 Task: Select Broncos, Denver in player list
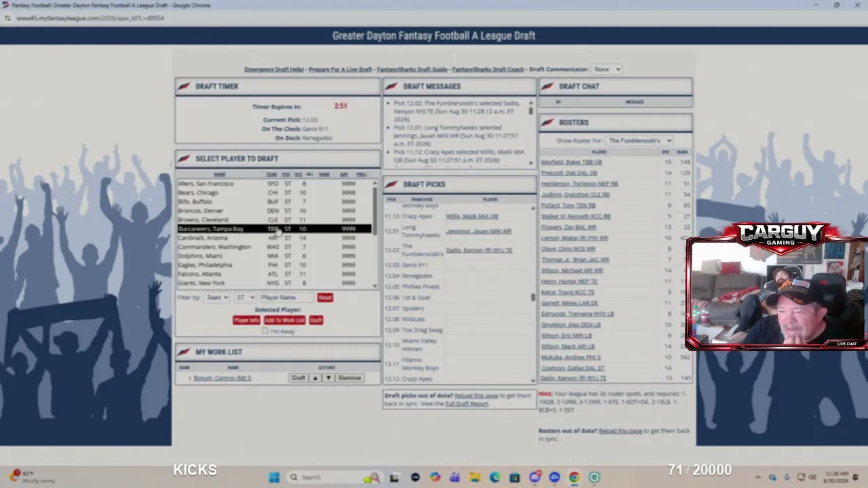274,211
